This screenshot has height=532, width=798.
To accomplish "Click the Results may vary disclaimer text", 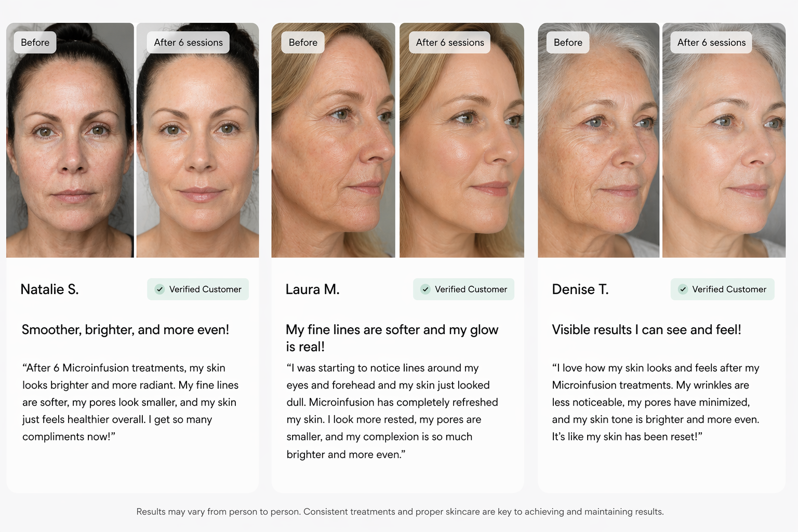I will pos(400,512).
